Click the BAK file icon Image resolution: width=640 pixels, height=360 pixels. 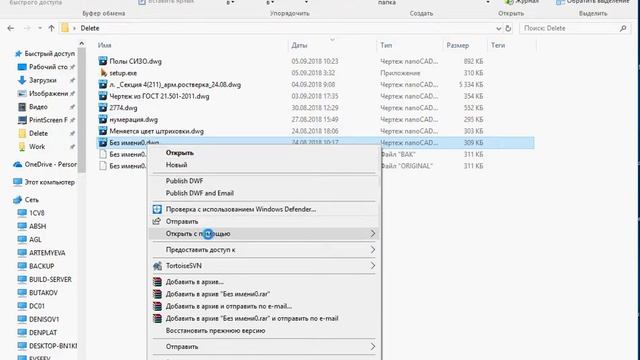[103, 154]
